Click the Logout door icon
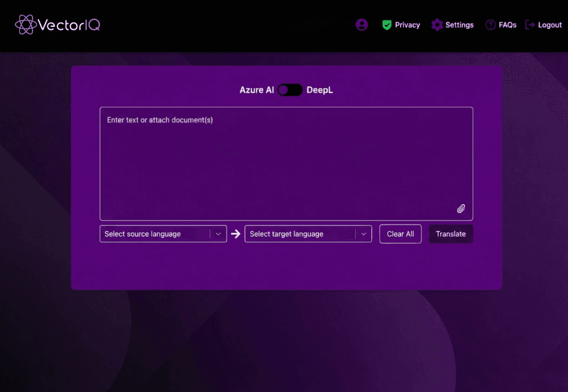The height and width of the screenshot is (392, 568). click(531, 25)
